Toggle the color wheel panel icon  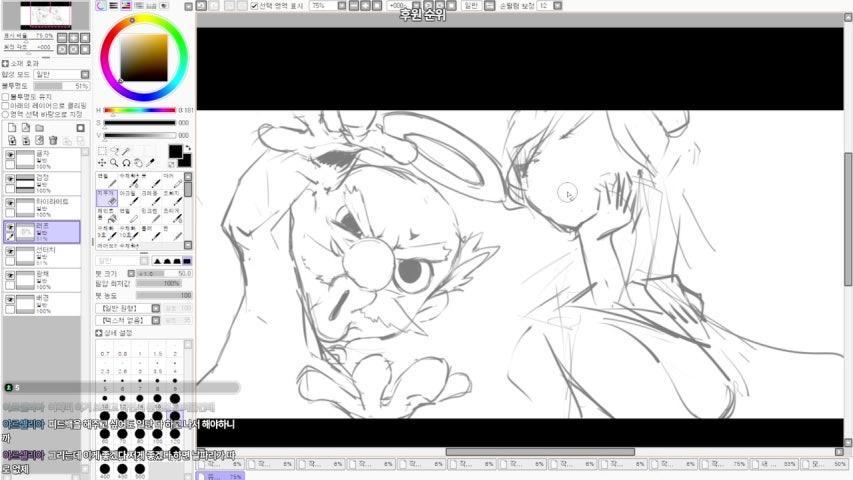101,5
